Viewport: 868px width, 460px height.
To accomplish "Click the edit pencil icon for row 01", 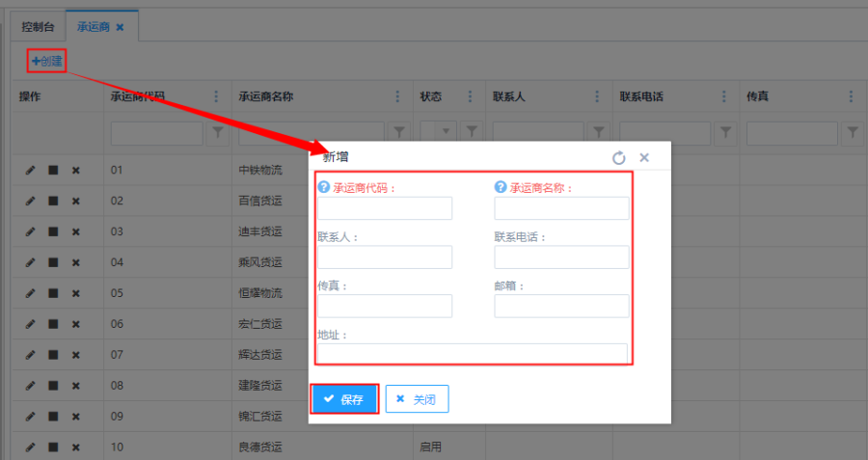I will tap(30, 171).
